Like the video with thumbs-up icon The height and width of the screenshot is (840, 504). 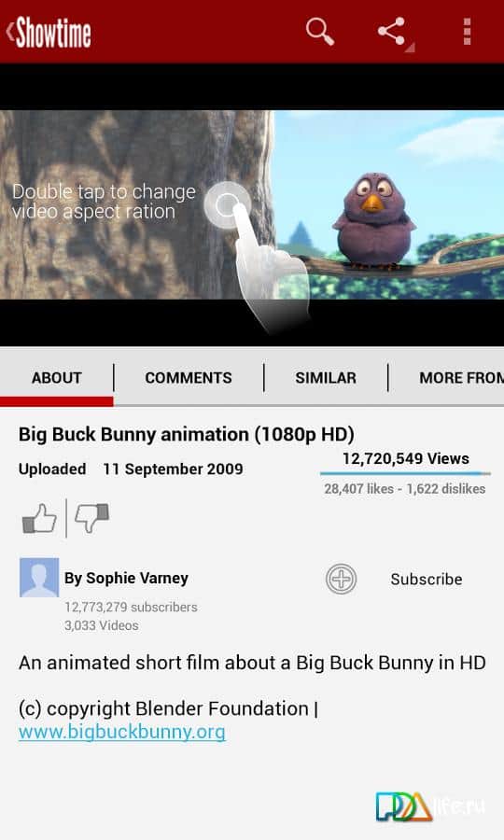[39, 518]
